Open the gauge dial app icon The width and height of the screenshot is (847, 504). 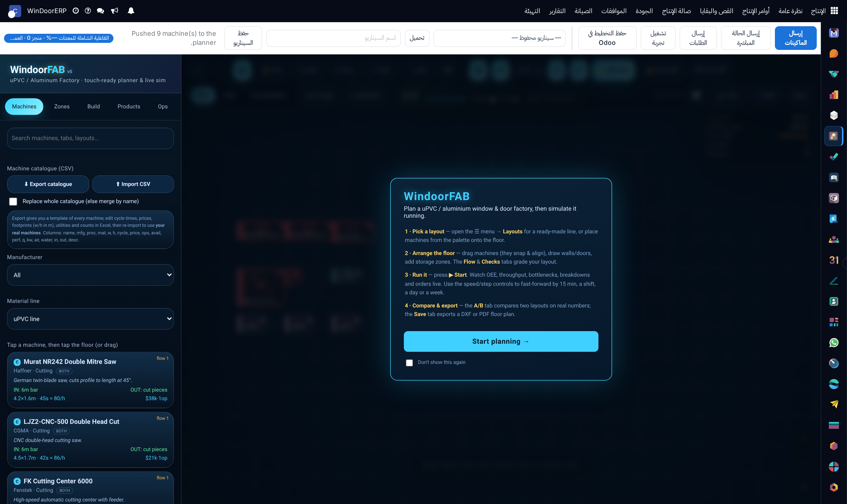click(x=834, y=363)
